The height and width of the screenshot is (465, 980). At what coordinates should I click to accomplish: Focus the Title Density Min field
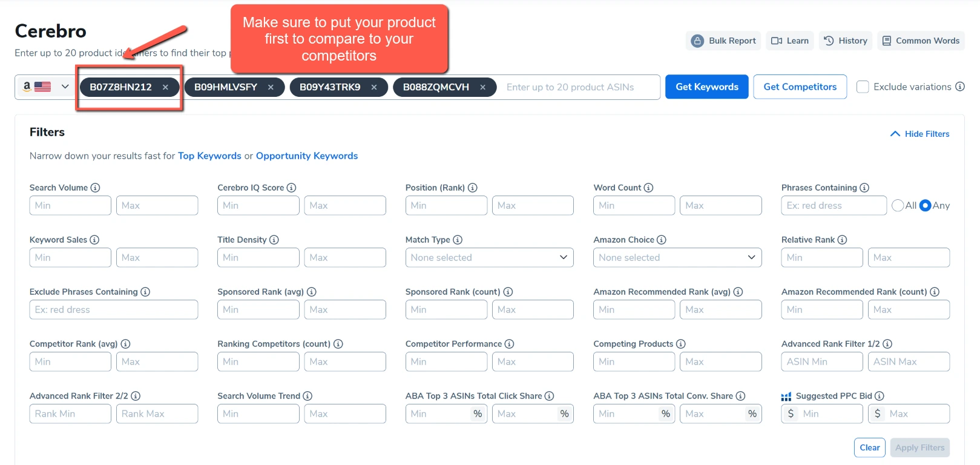coord(258,257)
